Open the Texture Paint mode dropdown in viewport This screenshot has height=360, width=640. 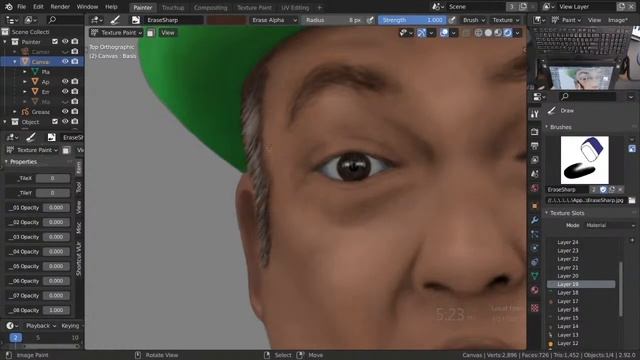tap(116, 33)
